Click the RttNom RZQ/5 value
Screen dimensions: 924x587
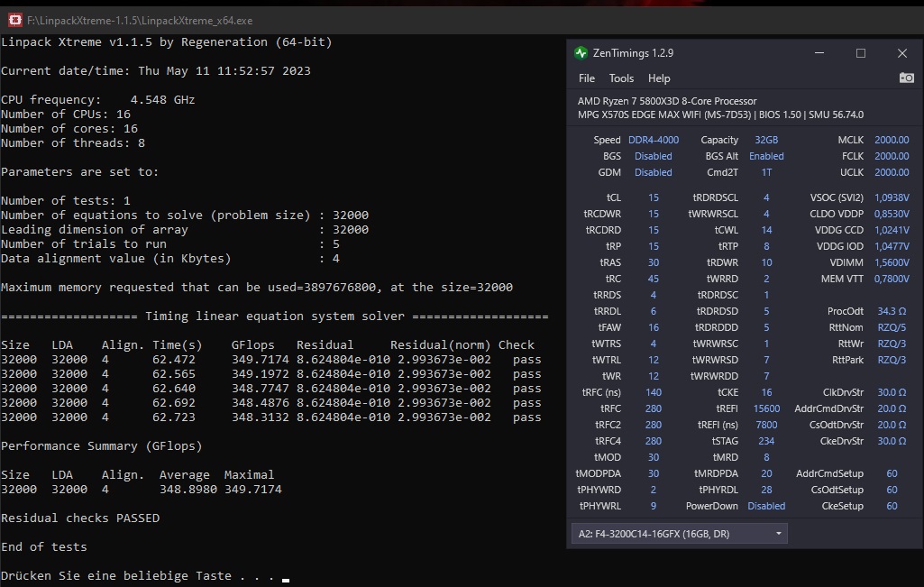[892, 327]
